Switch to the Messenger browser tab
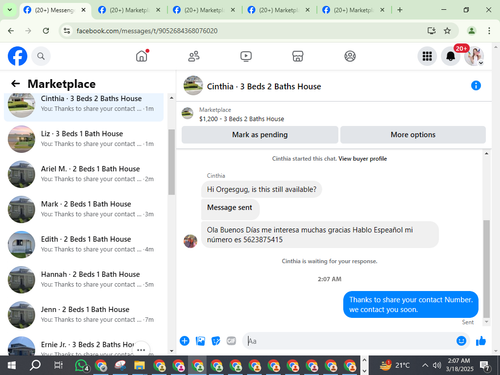The height and width of the screenshot is (375, 500). coord(54,10)
